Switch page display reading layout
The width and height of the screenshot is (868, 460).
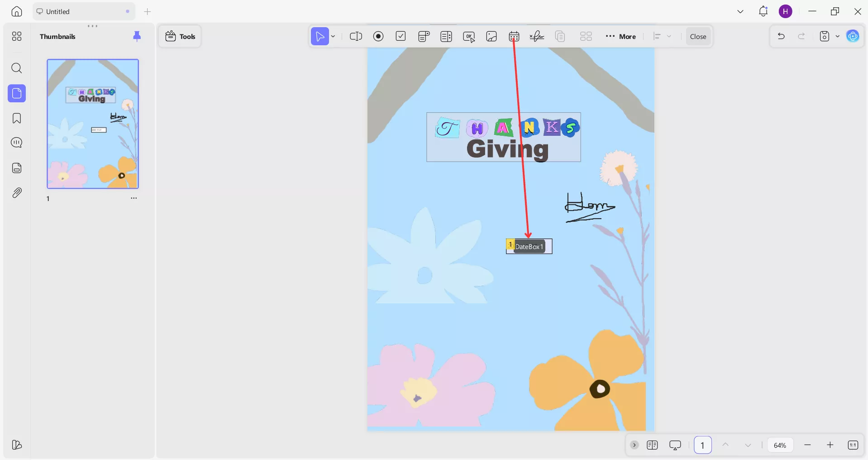pos(652,445)
